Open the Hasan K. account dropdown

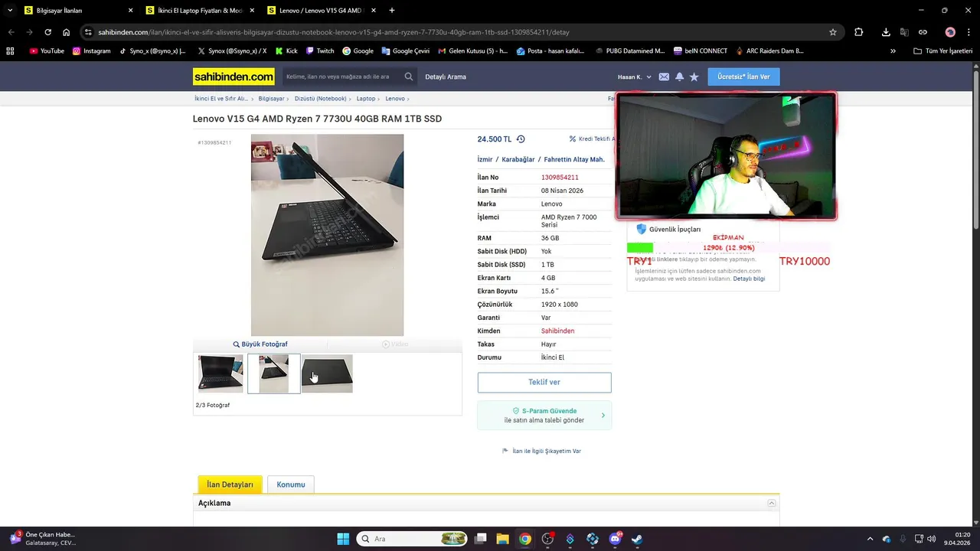(x=635, y=77)
